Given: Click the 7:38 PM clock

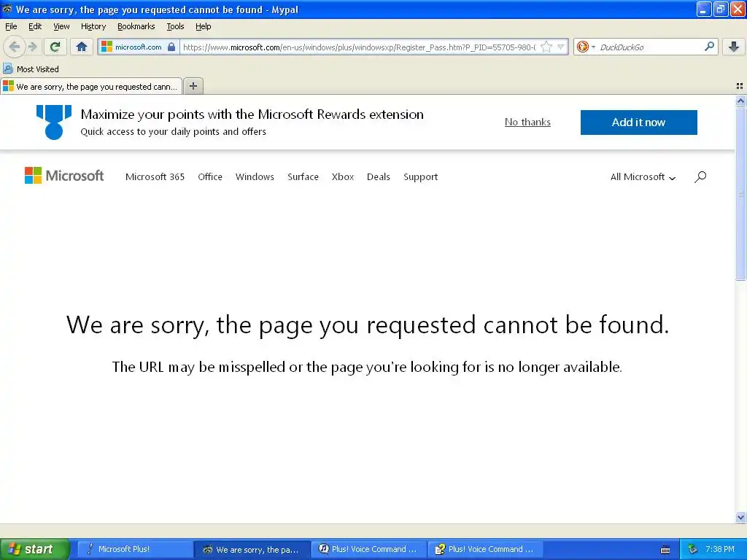Looking at the screenshot, I should [719, 549].
